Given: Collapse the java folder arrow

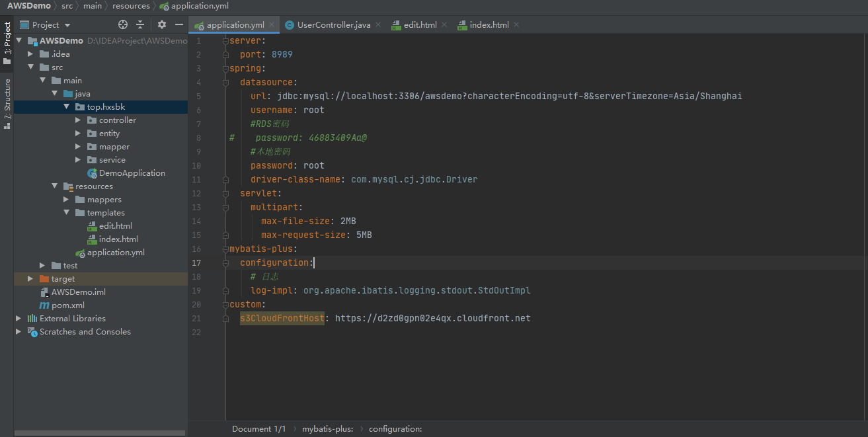Looking at the screenshot, I should click(55, 94).
